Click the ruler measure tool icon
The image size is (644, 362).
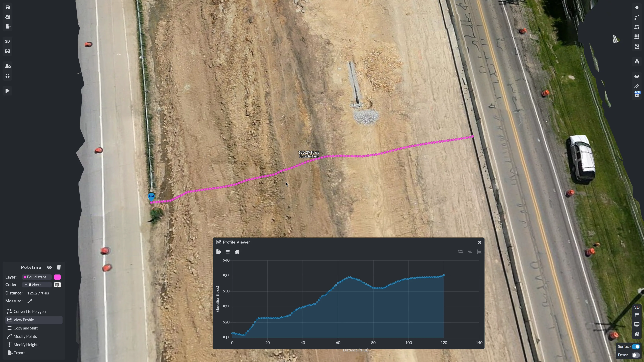636,86
